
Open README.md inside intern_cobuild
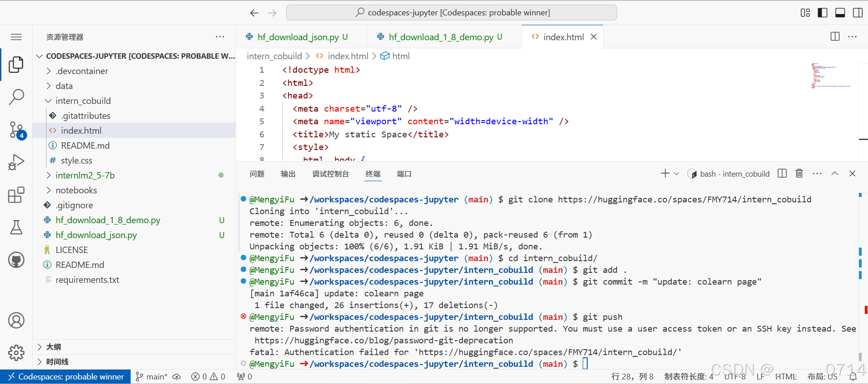pyautogui.click(x=134, y=145)
